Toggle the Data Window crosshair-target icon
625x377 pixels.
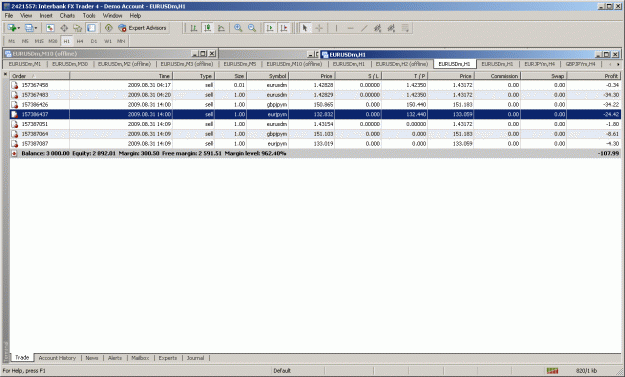tap(64, 28)
